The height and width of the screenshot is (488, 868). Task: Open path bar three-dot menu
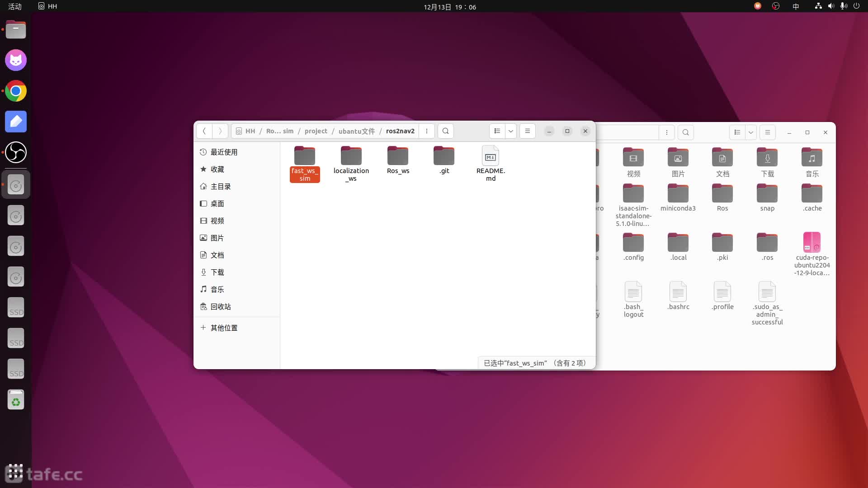click(427, 131)
